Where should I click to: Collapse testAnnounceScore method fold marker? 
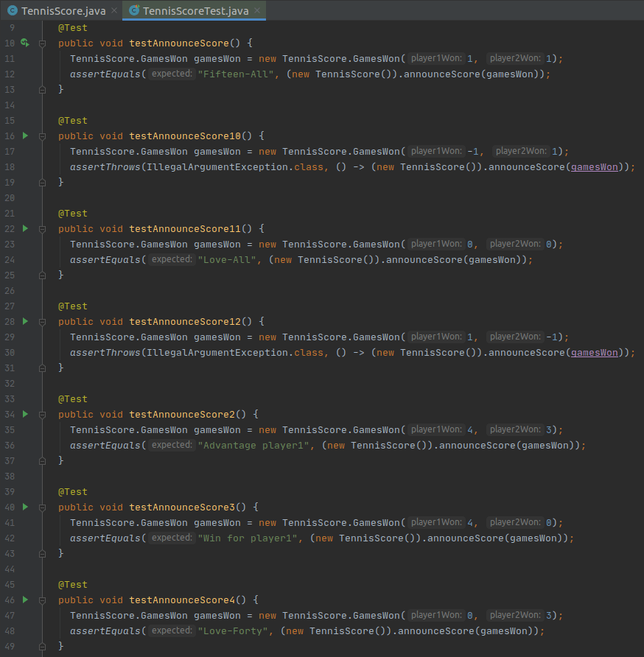click(42, 43)
